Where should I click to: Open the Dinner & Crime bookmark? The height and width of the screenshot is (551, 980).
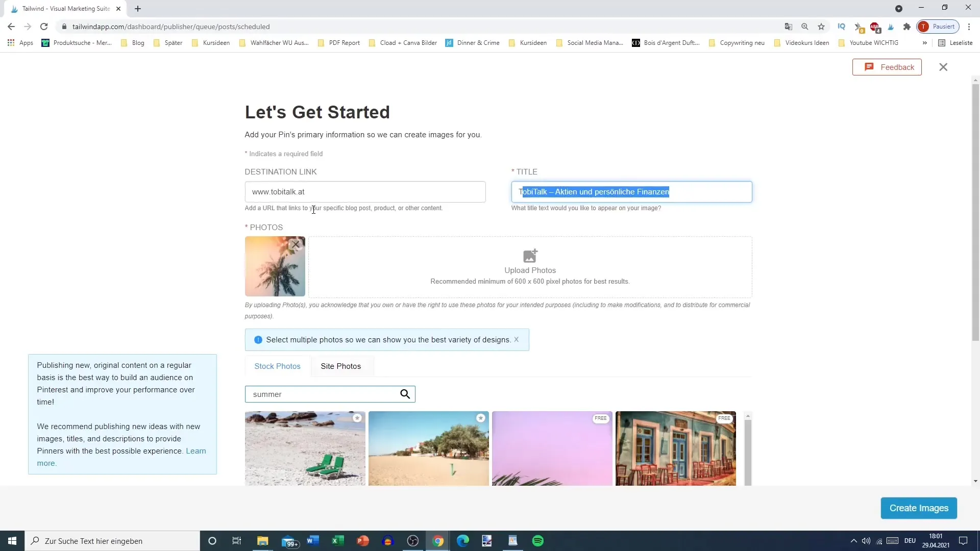(x=473, y=43)
